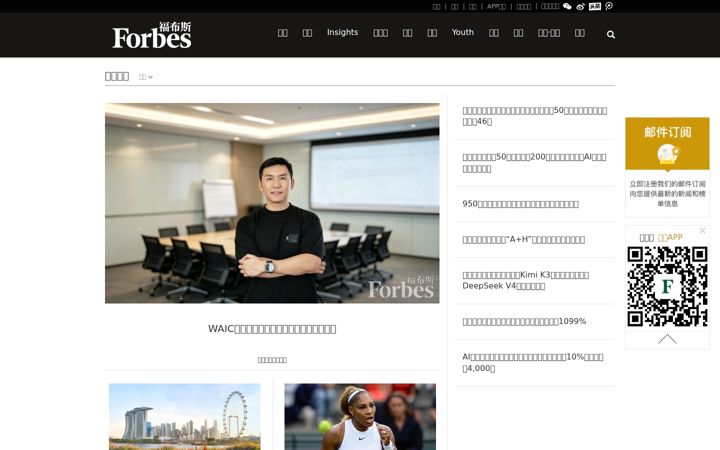This screenshot has height=450, width=720.
Task: Open the tennis player article thumbnail
Action: pos(360,416)
